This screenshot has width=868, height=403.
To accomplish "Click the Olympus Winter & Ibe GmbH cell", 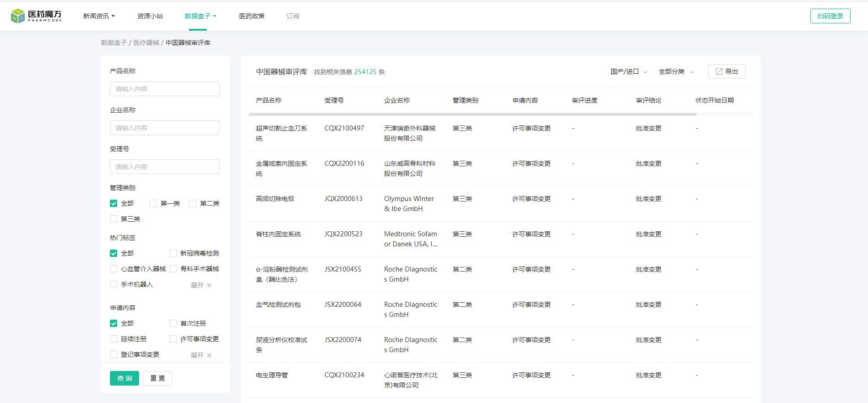I will pos(409,204).
